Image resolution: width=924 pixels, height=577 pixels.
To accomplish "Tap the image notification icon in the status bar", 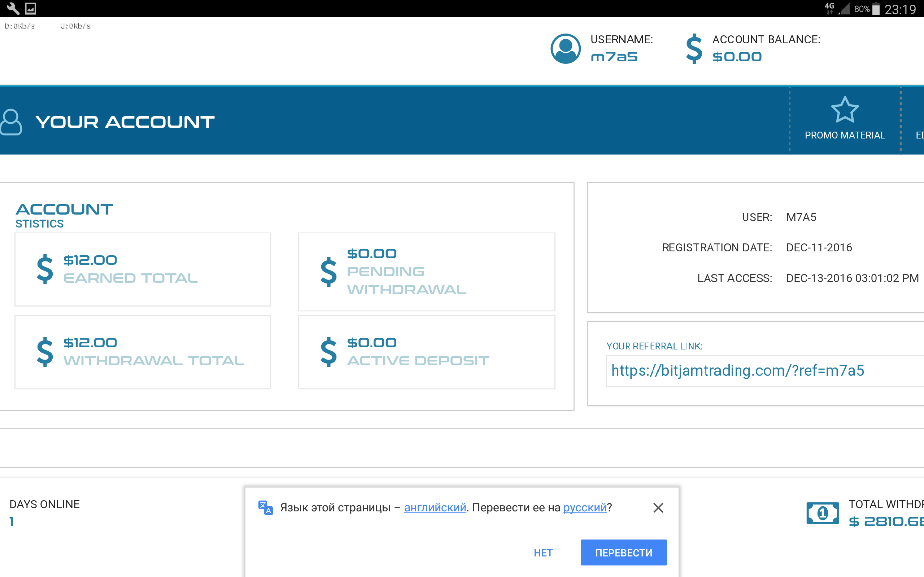I will pos(31,8).
